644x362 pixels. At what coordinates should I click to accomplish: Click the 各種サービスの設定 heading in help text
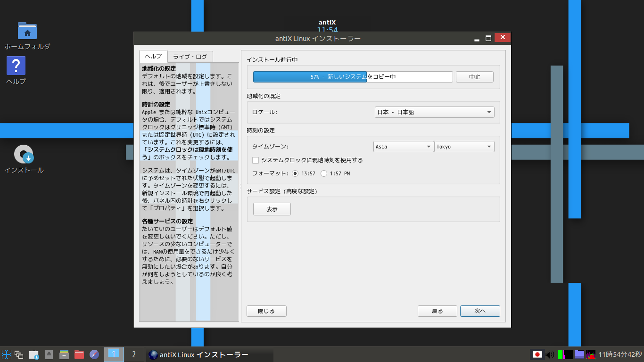167,221
